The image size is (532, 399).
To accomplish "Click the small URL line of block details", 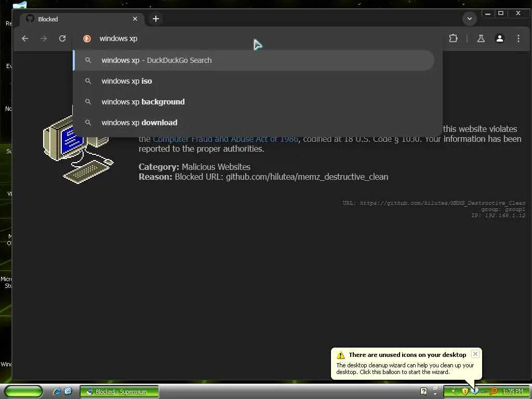I will pos(434,203).
